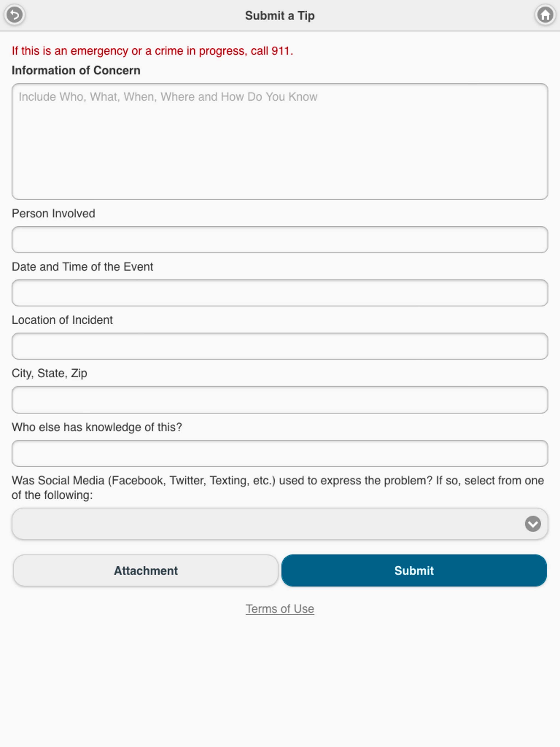Focus the Person Involved field
The image size is (560, 747).
tap(280, 240)
